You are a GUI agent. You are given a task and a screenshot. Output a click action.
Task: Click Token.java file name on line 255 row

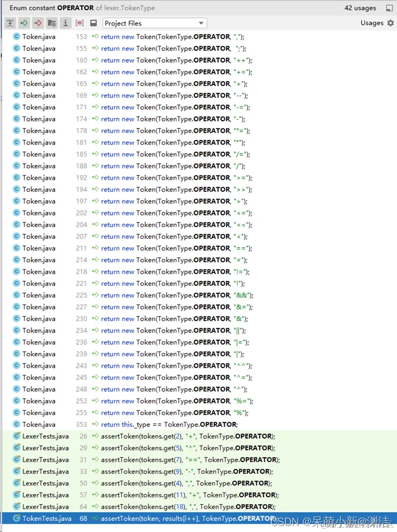[39, 413]
